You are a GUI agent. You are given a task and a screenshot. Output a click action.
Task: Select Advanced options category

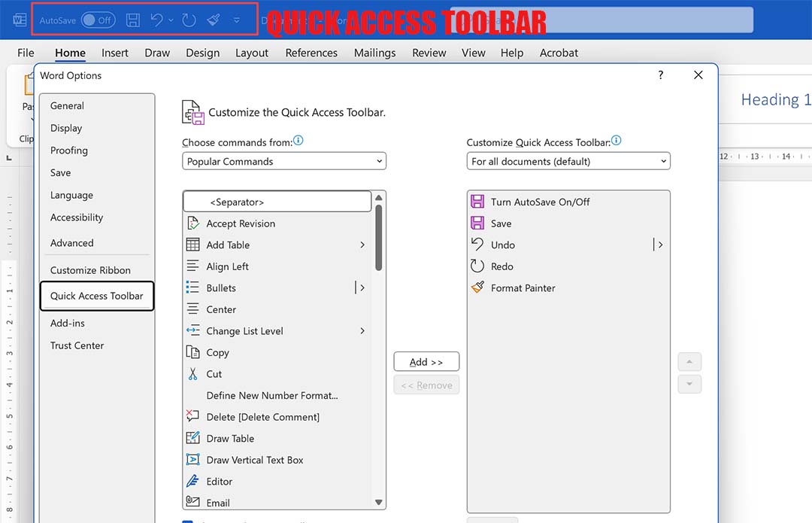(97, 242)
